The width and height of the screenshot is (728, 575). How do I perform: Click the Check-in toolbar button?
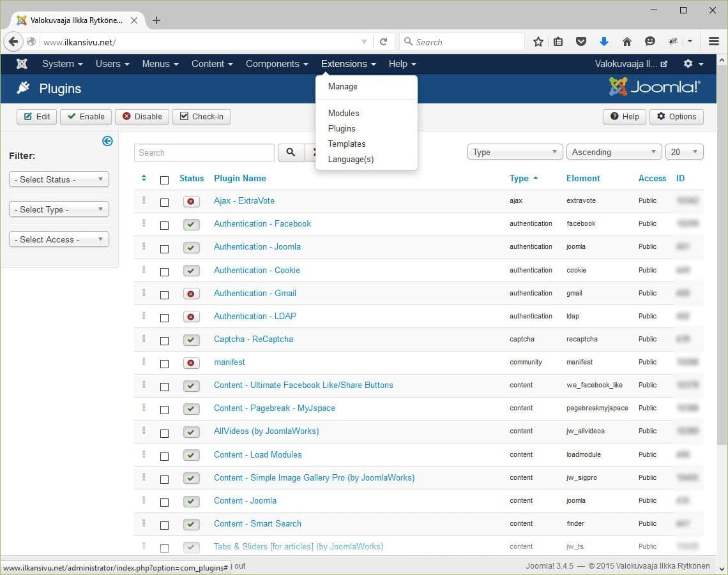point(202,117)
